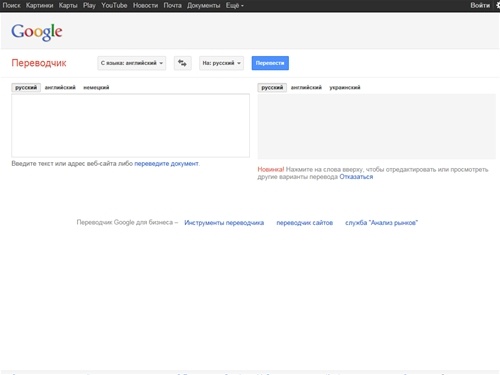The height and width of the screenshot is (375, 500).
Task: Open 'переводчик сайтов' footer link
Action: coord(305,223)
